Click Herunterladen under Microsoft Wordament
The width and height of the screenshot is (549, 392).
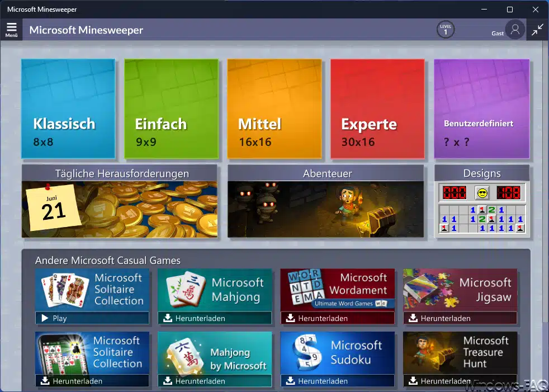point(338,318)
